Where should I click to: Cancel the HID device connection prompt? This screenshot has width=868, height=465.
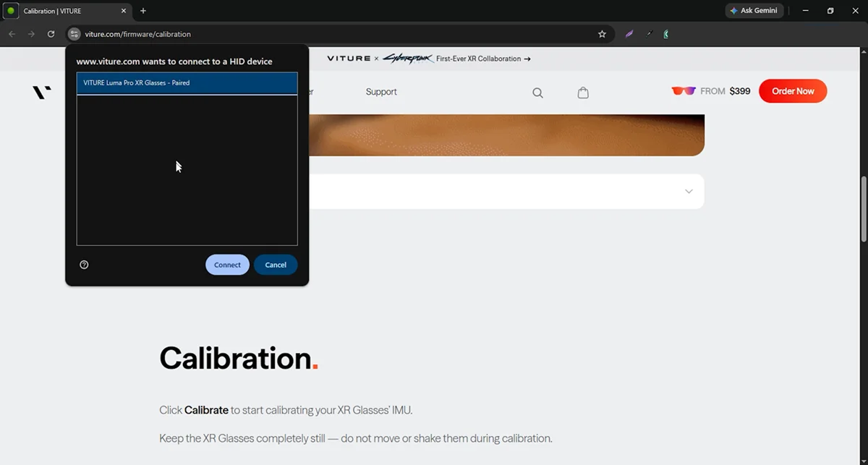[275, 265]
